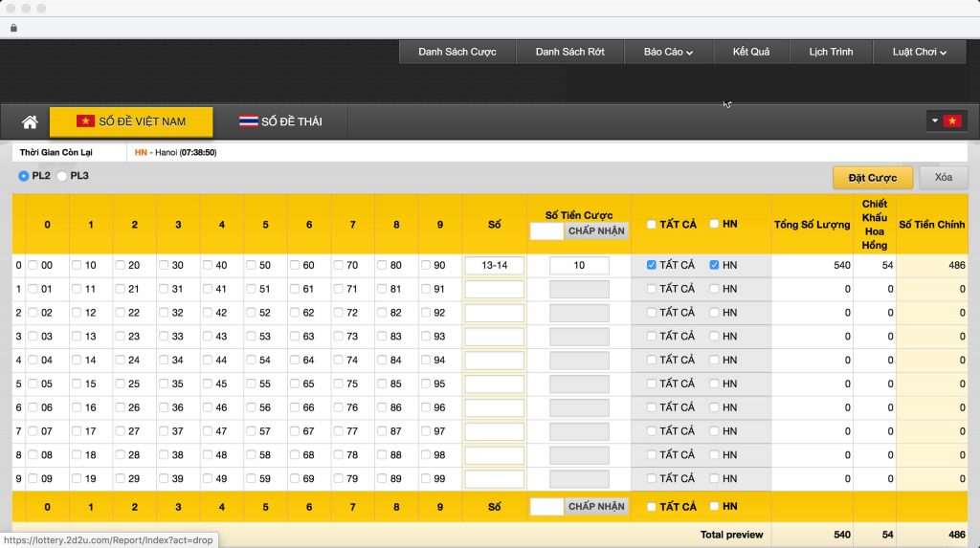The width and height of the screenshot is (980, 548).
Task: Click the Thailand flag in Số Đề Thái tab
Action: pos(248,121)
